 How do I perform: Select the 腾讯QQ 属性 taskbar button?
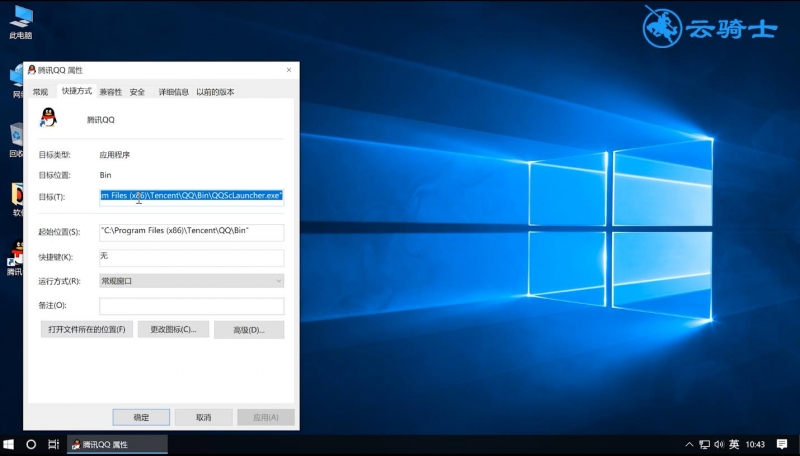click(x=117, y=444)
